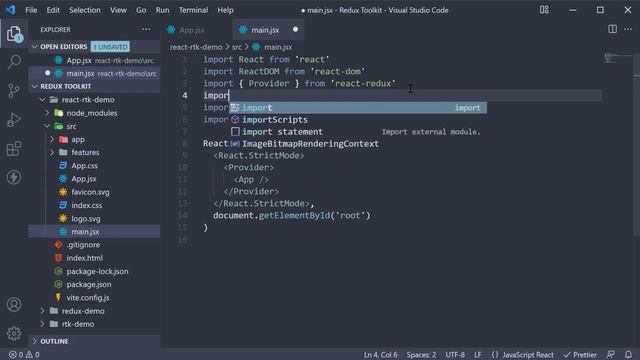Open the Thunder Client lightning icon
Viewport: 640px width, 360px height.
coord(14,177)
